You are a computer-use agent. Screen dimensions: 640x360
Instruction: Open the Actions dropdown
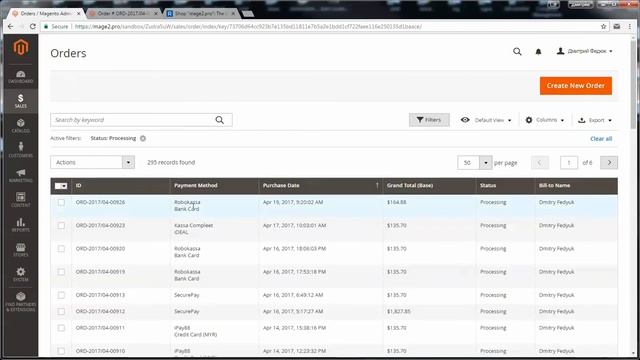click(x=93, y=162)
